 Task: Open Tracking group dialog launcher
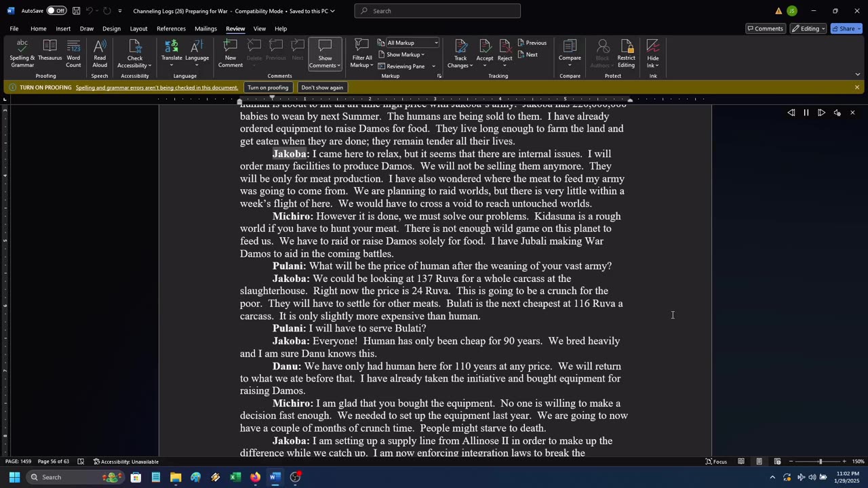click(x=439, y=76)
